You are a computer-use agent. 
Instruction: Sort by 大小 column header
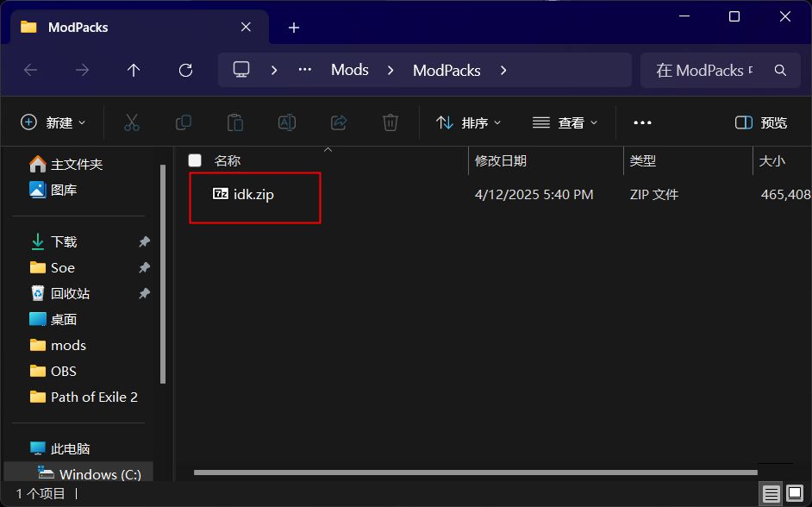pyautogui.click(x=771, y=160)
